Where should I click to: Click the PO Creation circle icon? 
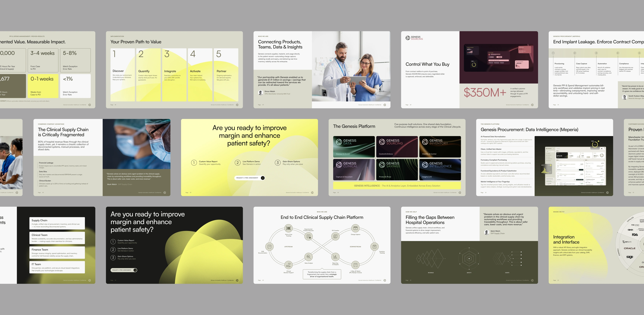(x=335, y=236)
